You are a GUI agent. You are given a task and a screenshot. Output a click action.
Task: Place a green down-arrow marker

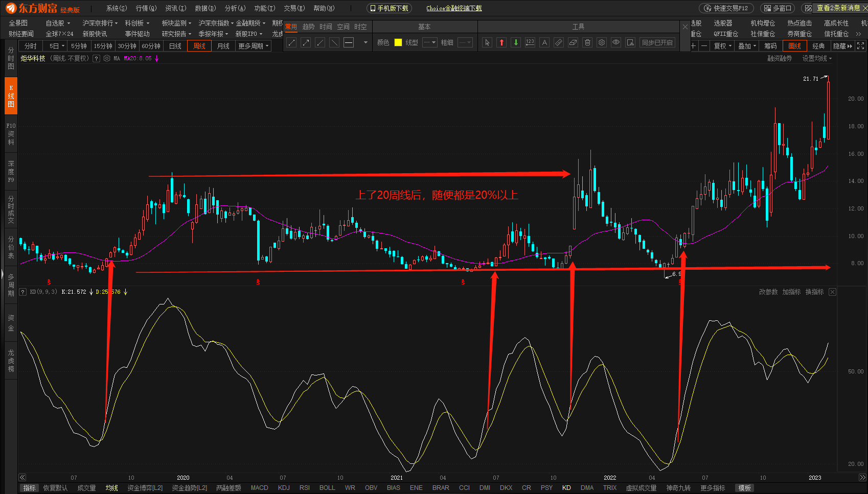[x=516, y=42]
